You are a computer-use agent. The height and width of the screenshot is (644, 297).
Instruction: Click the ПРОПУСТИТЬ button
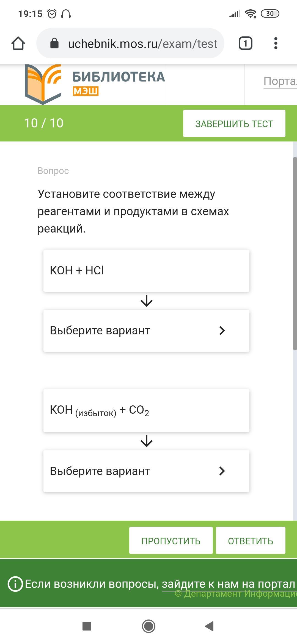pyautogui.click(x=171, y=541)
